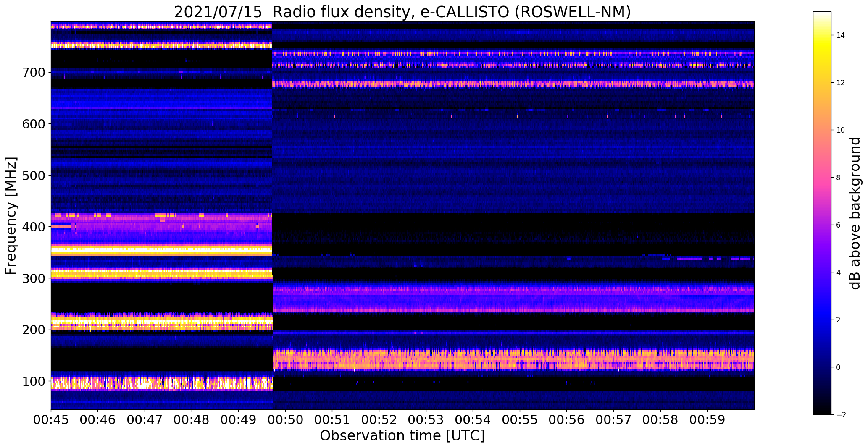Click the 00:48 time tick label
868x448 pixels.
pos(192,419)
